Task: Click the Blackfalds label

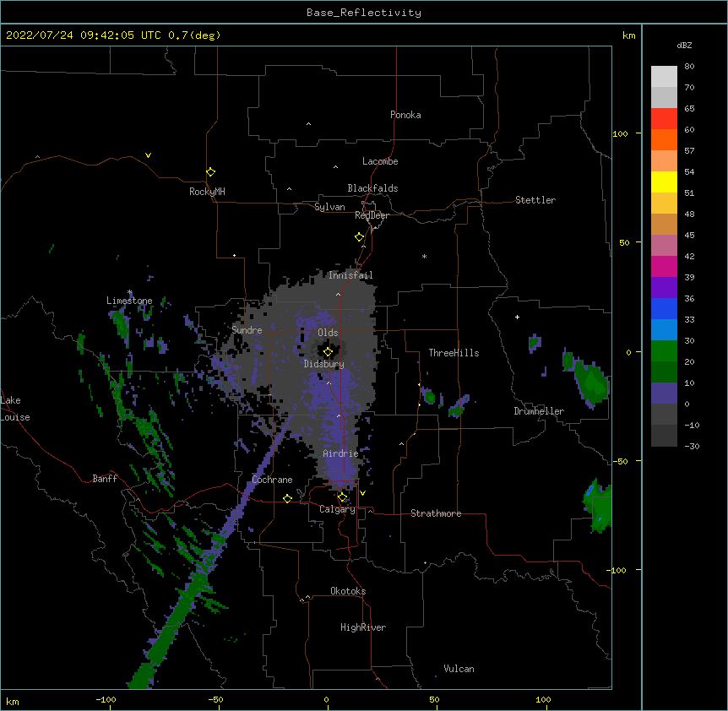Action: tap(372, 188)
